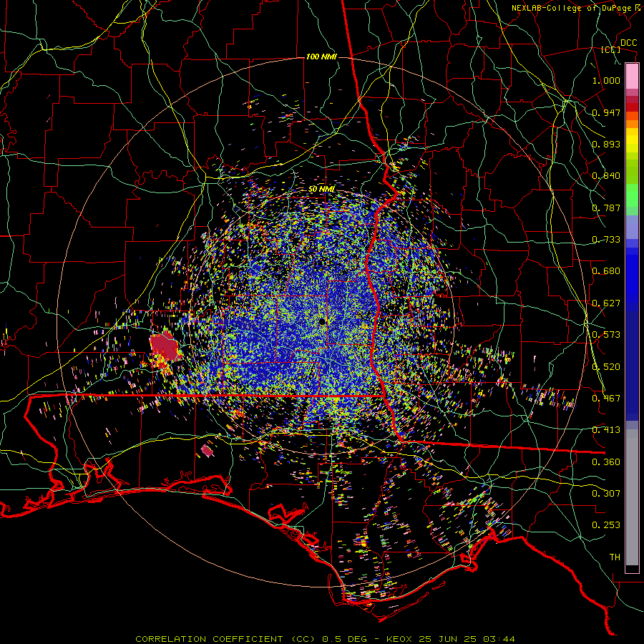644x644 pixels.
Task: Click the 0.787 scale value
Action: [x=606, y=208]
